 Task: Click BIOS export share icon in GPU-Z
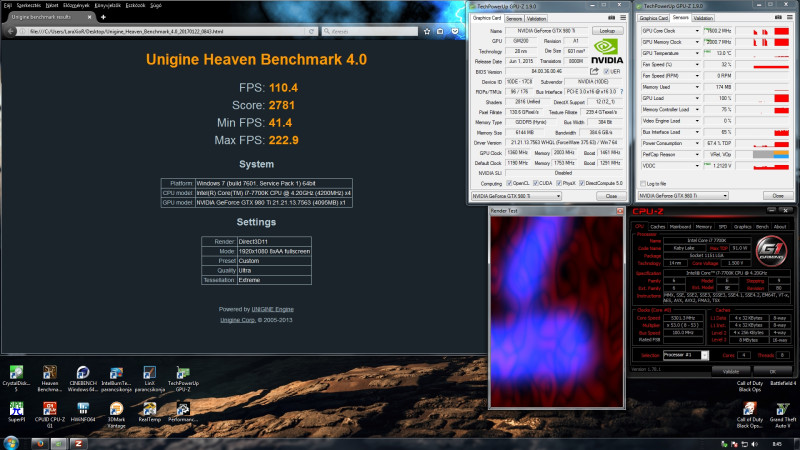594,71
